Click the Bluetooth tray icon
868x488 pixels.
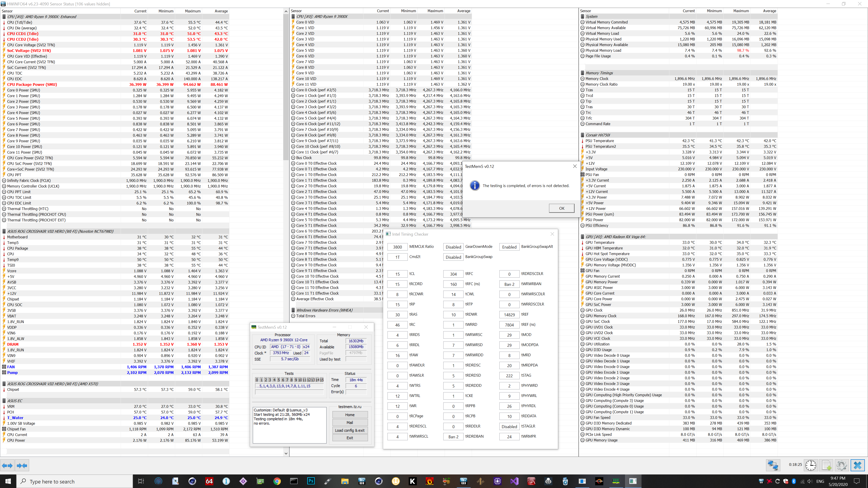click(794, 481)
